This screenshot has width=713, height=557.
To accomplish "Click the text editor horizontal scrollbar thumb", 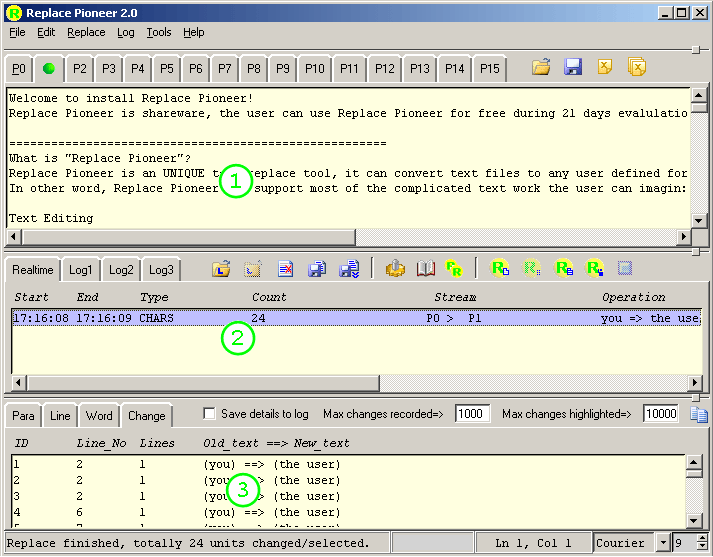I will (x=189, y=236).
